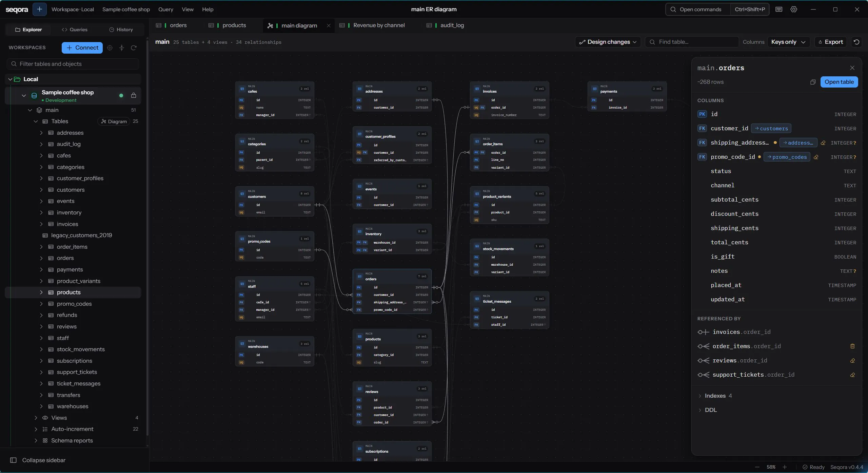
Task: Toggle the panel layout icon in title bar
Action: pyautogui.click(x=779, y=9)
